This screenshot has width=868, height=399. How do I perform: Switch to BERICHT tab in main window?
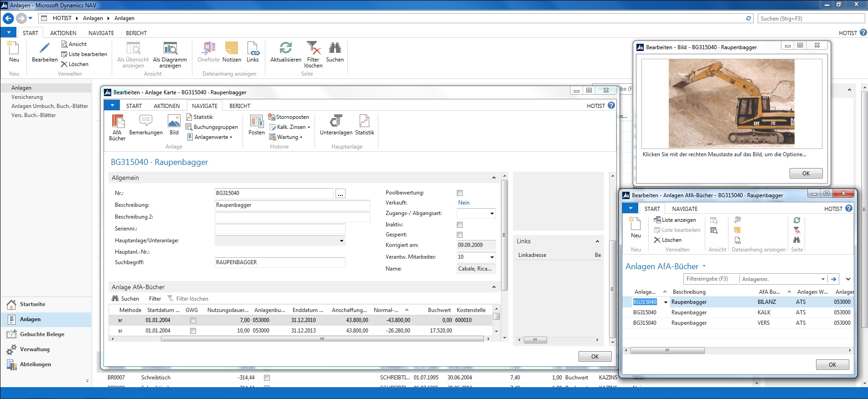click(x=136, y=33)
